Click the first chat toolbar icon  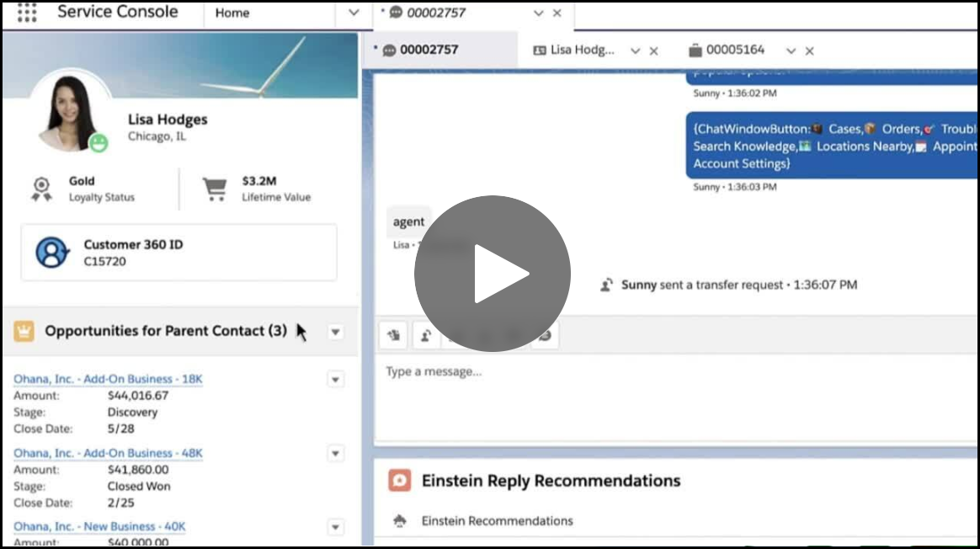[x=394, y=336]
